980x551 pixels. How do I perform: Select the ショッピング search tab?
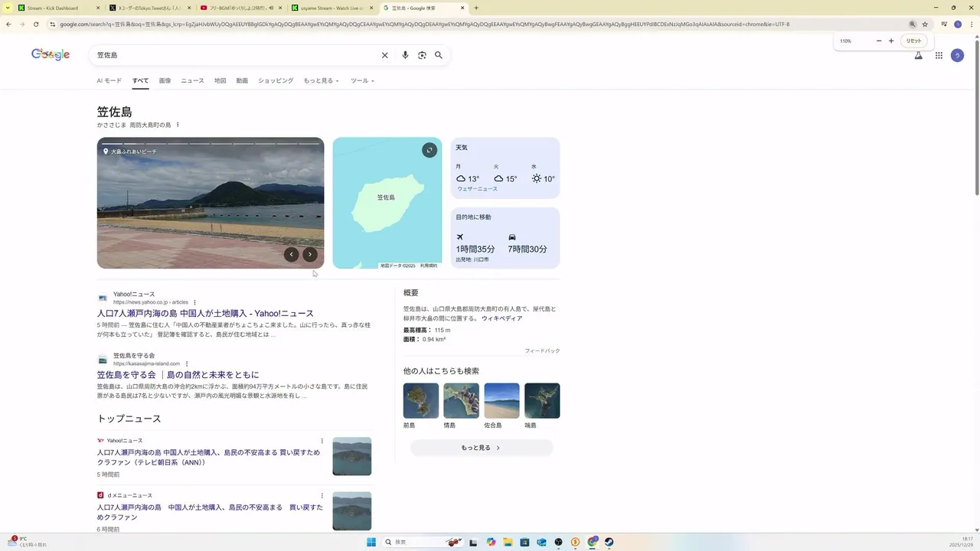[276, 80]
